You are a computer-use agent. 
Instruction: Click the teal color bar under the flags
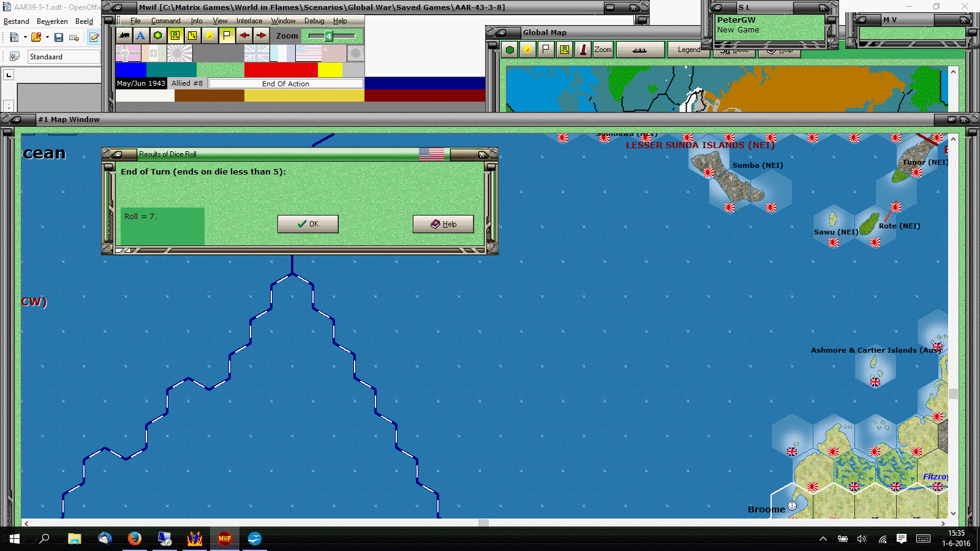tap(171, 70)
